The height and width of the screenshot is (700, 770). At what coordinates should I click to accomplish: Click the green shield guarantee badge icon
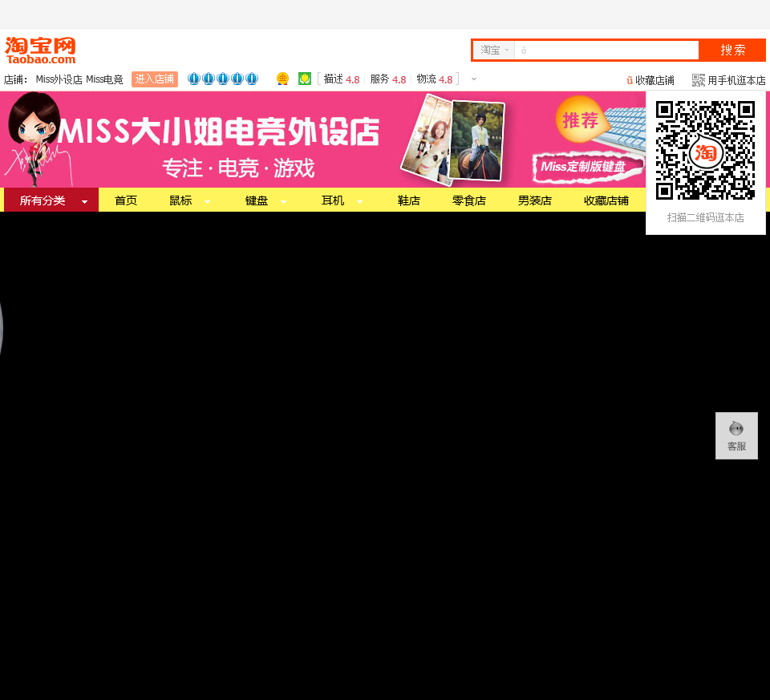305,79
